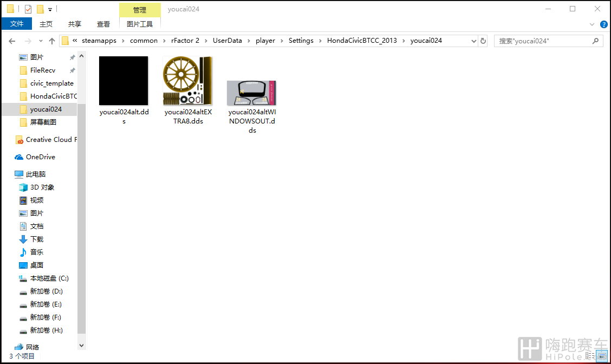Open 下载 folder
The image size is (611, 364).
point(37,239)
